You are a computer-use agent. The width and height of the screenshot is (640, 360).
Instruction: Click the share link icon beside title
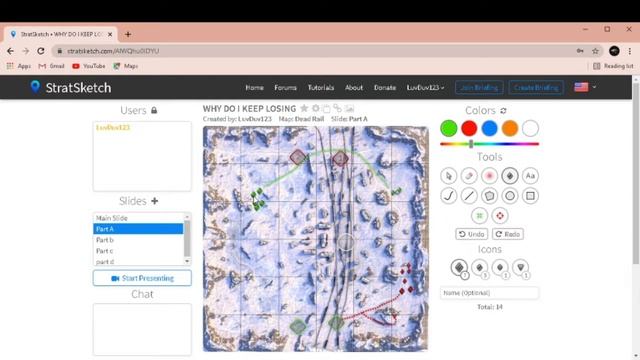click(x=337, y=109)
